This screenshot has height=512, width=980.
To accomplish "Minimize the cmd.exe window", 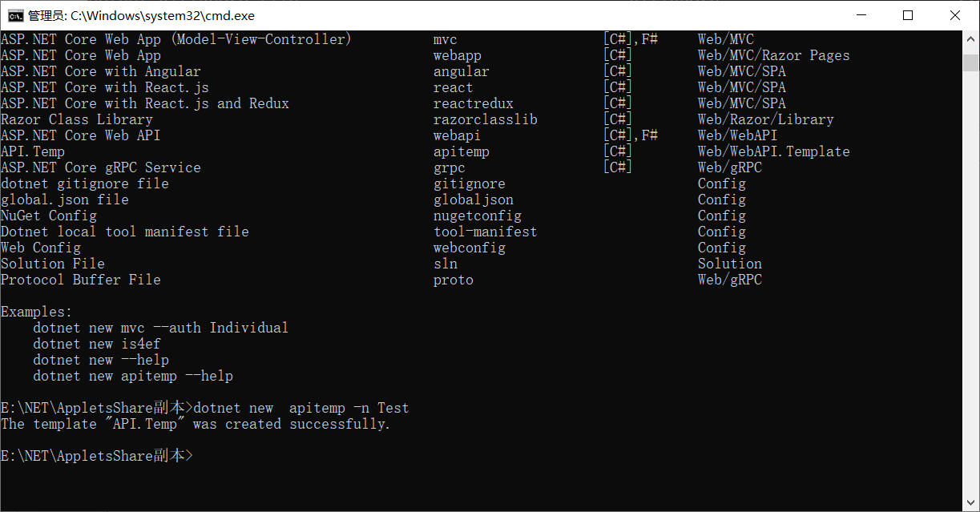I will click(x=861, y=14).
